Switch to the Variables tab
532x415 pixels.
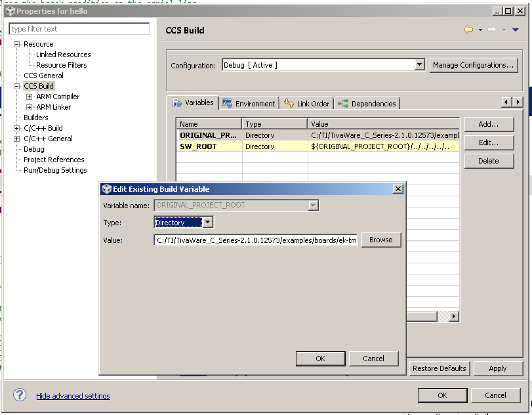[193, 102]
